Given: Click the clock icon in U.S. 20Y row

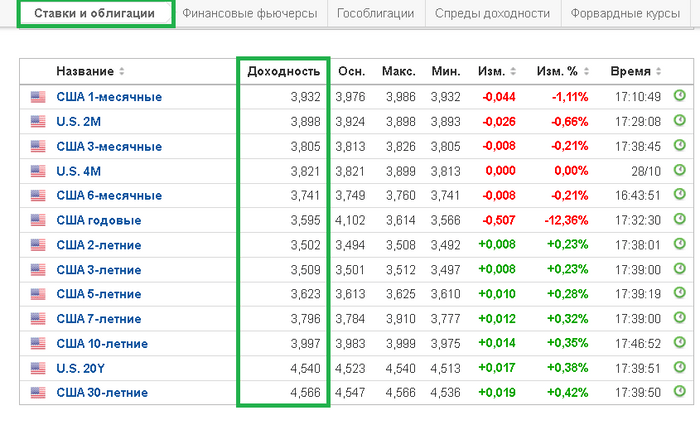Looking at the screenshot, I should click(x=680, y=368).
